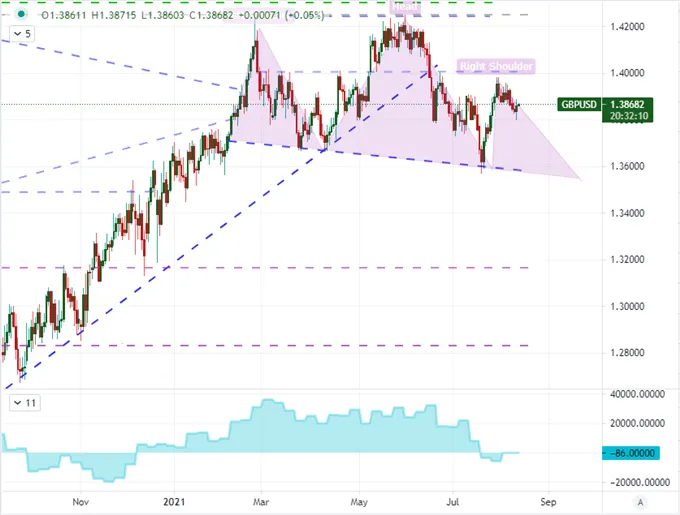
Task: Toggle auto scale button labeled A
Action: pos(640,502)
